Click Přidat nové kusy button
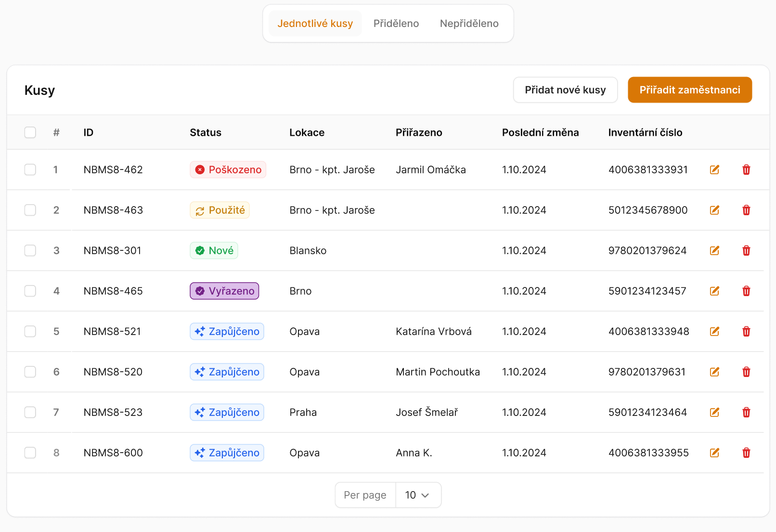 [x=565, y=90]
